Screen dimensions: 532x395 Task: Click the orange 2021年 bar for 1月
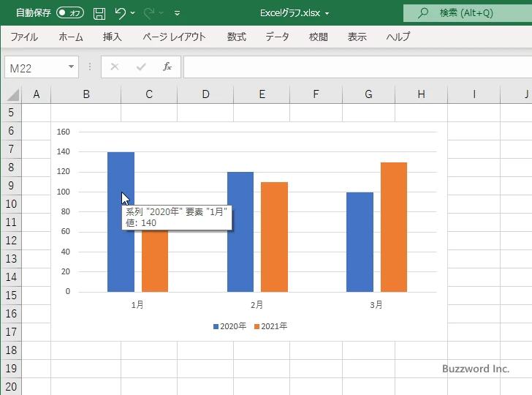coord(155,261)
